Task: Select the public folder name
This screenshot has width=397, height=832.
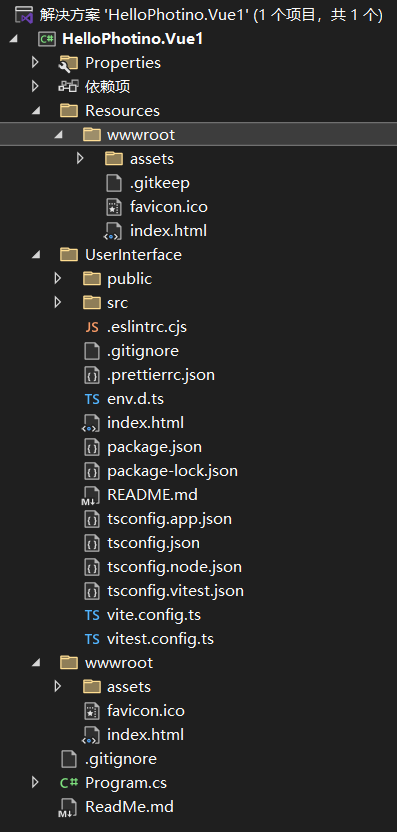Action: click(x=130, y=279)
